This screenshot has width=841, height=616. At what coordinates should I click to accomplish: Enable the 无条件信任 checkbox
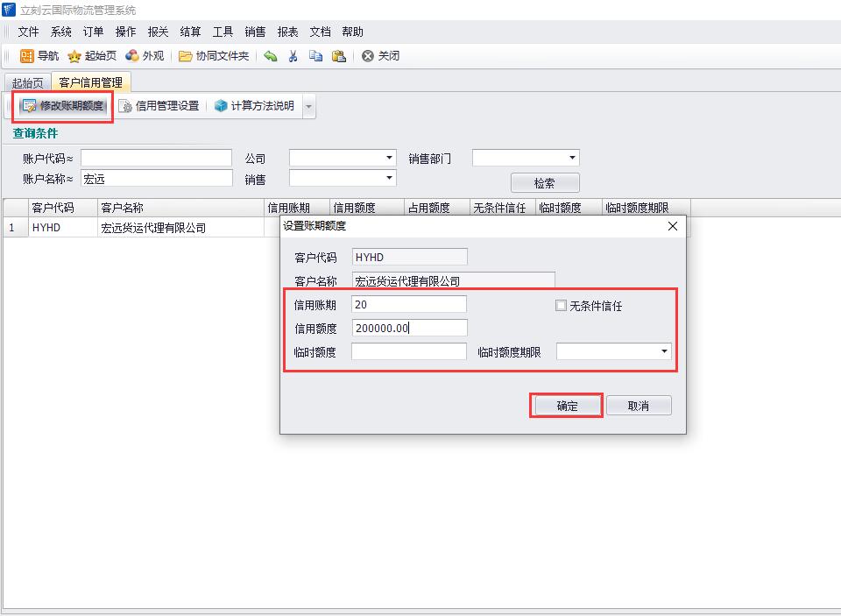coord(562,306)
